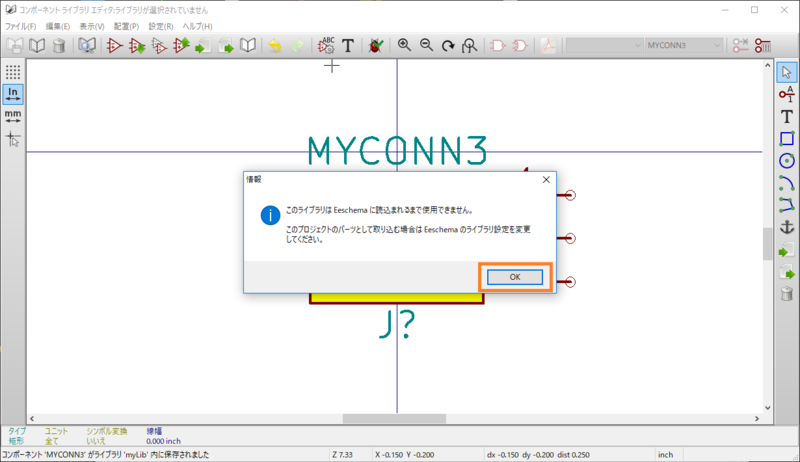Click the export drawings icon in right toolbar
The height and width of the screenshot is (462, 800).
[787, 272]
